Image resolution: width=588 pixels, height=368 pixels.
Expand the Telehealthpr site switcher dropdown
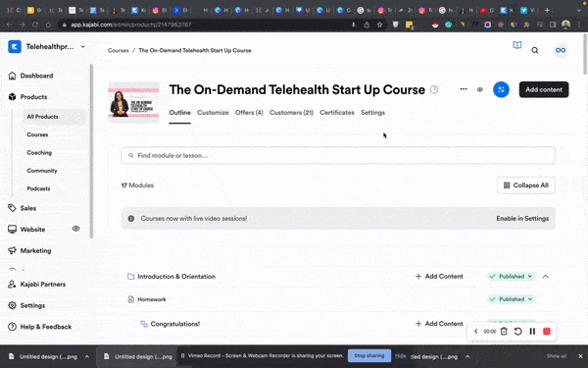tap(83, 47)
